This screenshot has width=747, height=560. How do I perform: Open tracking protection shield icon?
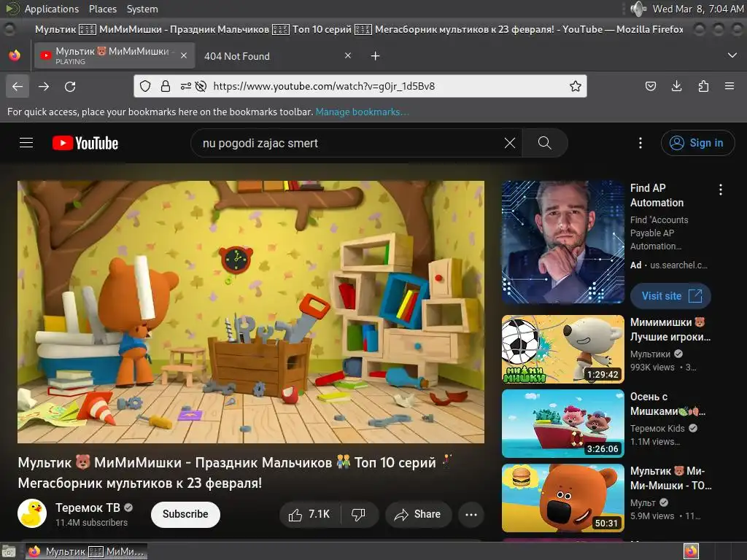click(145, 86)
